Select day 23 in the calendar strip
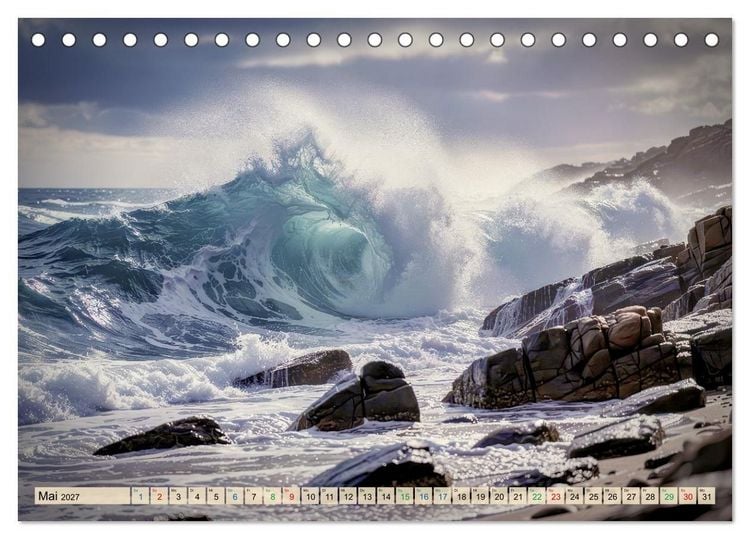Viewport: 750px width, 539px height. (556, 496)
